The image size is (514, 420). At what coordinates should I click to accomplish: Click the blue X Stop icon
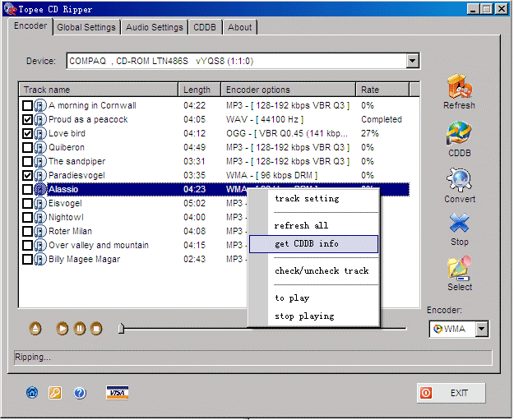[x=459, y=224]
